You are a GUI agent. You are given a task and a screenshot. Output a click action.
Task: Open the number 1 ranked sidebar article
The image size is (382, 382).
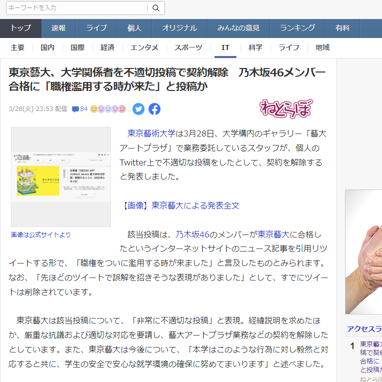coord(371,357)
